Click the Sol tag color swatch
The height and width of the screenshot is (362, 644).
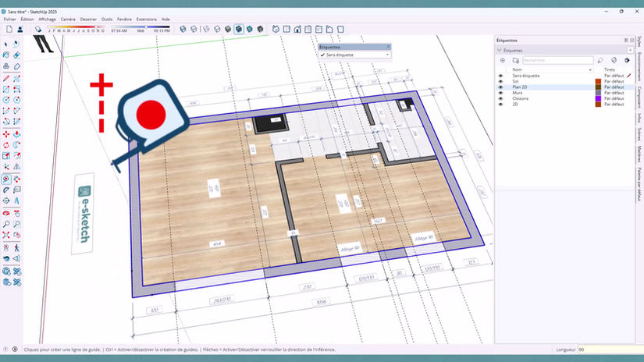tap(598, 82)
